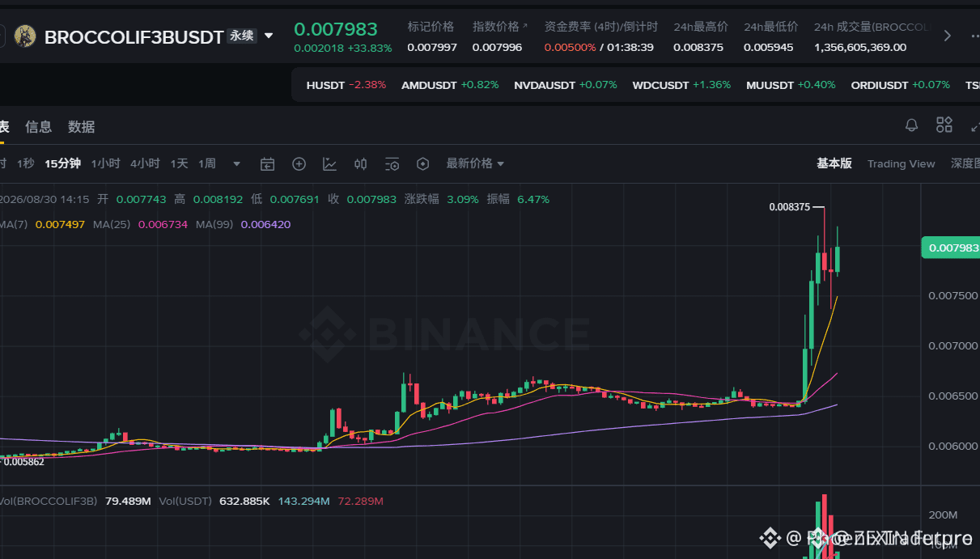Open the chart layout grid icon
Viewport: 980px width, 559px height.
(944, 125)
